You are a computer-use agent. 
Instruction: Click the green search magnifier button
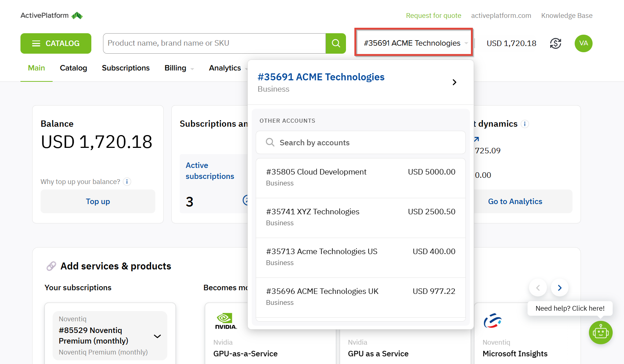(336, 43)
